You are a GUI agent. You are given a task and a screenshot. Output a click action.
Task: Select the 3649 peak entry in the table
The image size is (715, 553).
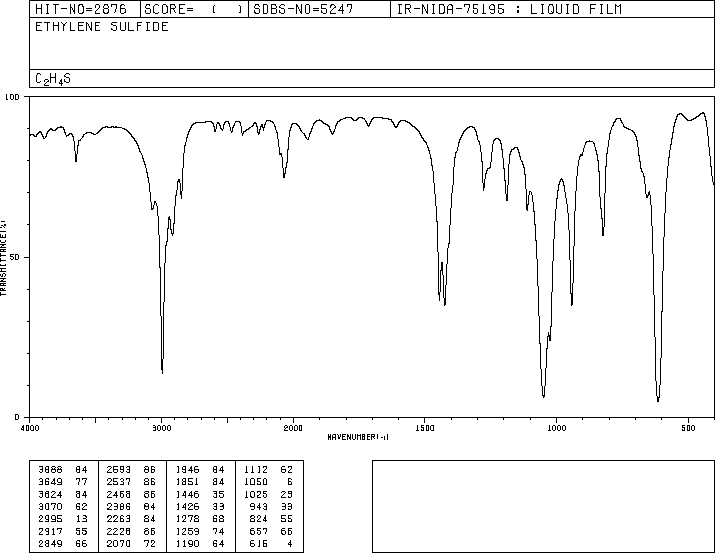(x=63, y=482)
